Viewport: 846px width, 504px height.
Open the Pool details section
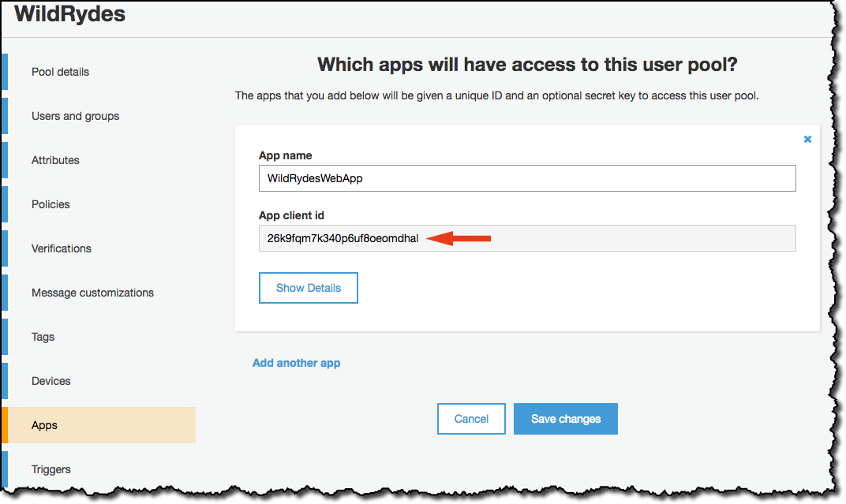point(59,72)
